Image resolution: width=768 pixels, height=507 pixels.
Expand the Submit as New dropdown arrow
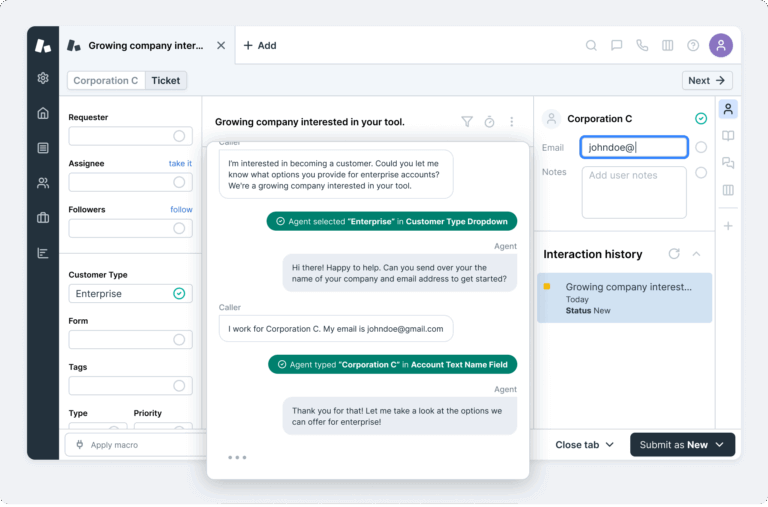718,445
